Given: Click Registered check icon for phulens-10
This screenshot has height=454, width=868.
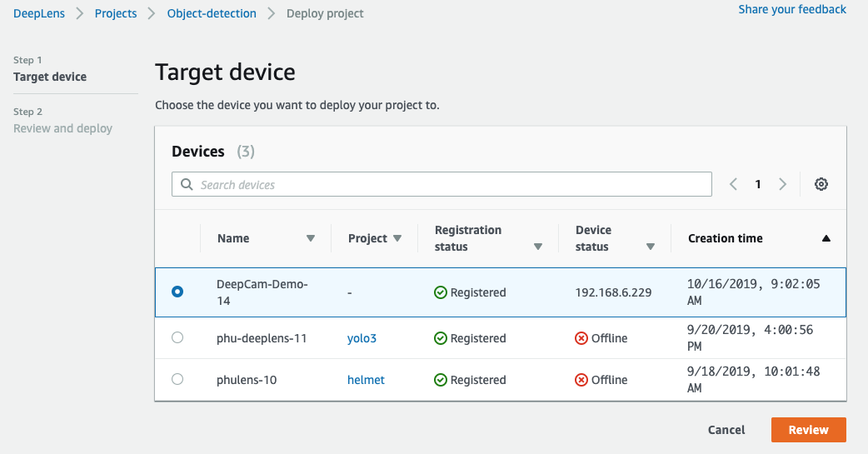Looking at the screenshot, I should click(x=441, y=380).
